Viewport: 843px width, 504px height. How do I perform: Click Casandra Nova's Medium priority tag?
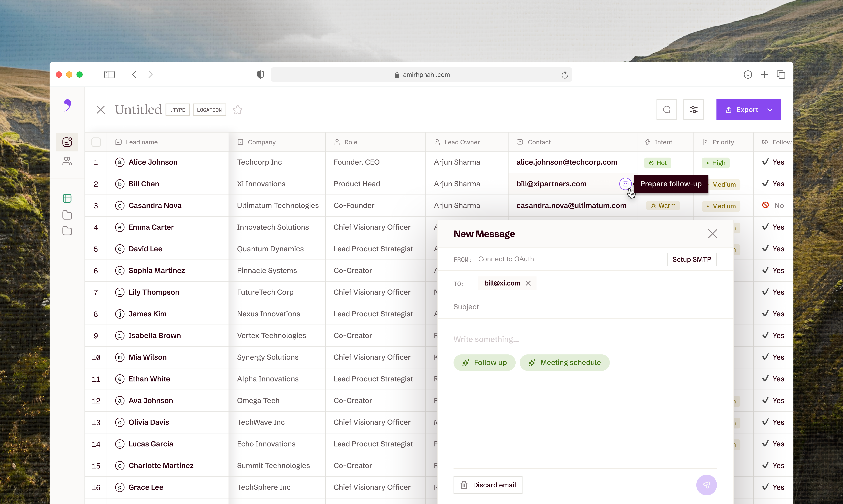(x=721, y=206)
